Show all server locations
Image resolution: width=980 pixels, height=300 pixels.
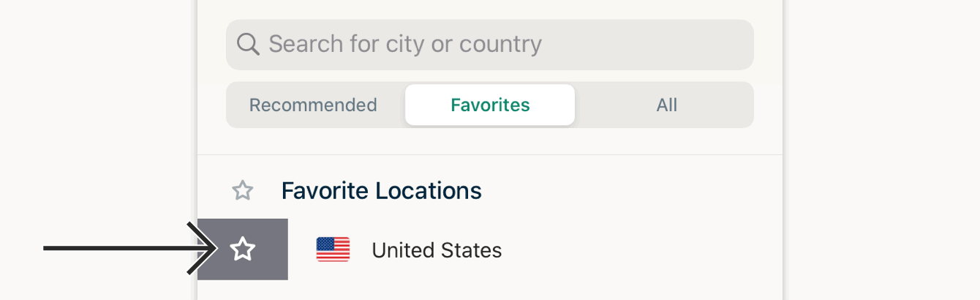point(666,105)
